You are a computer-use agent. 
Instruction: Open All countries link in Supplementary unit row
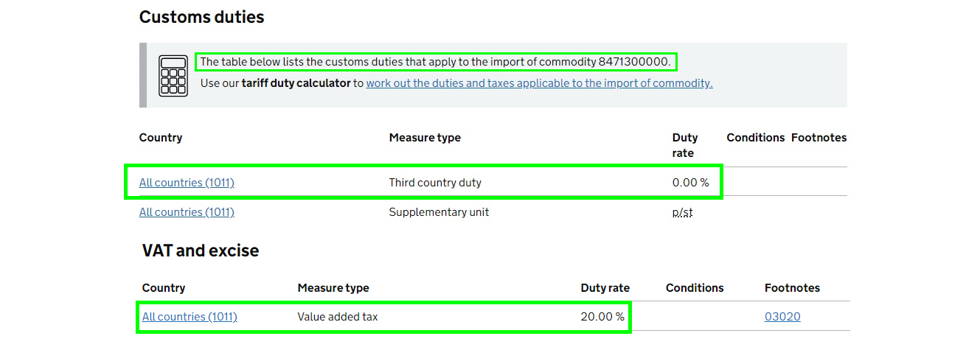187,211
